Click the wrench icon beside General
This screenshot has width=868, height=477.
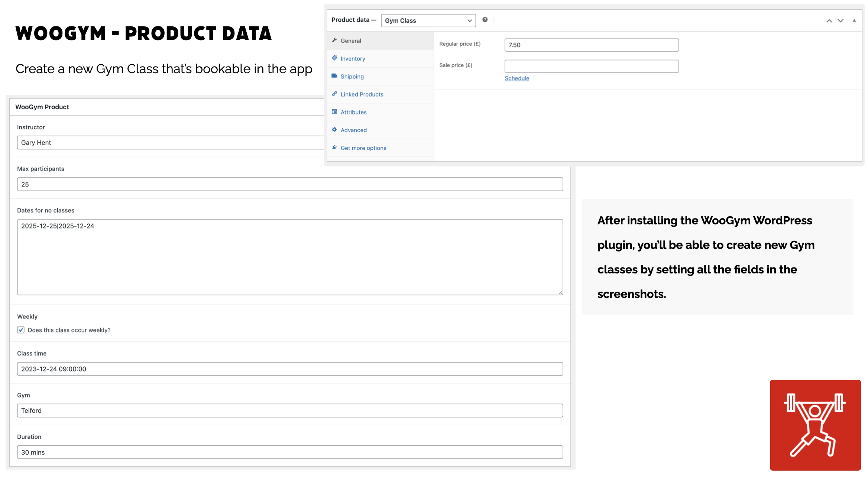334,40
